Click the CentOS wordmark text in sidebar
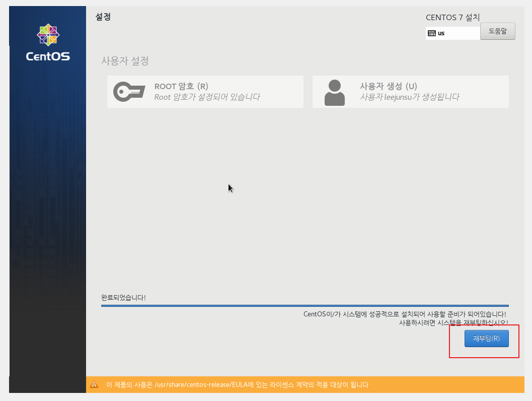 (x=48, y=56)
